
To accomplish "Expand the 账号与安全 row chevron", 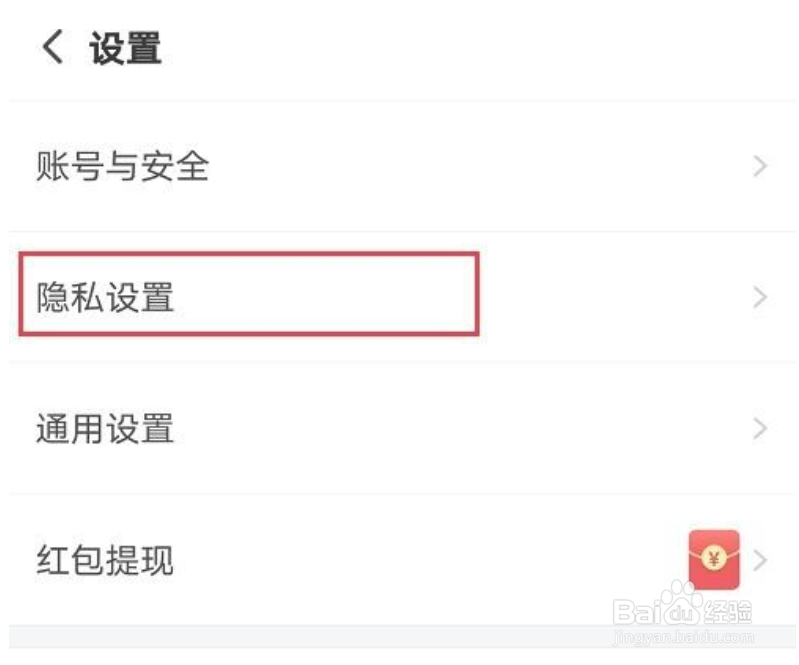I will pyautogui.click(x=760, y=167).
